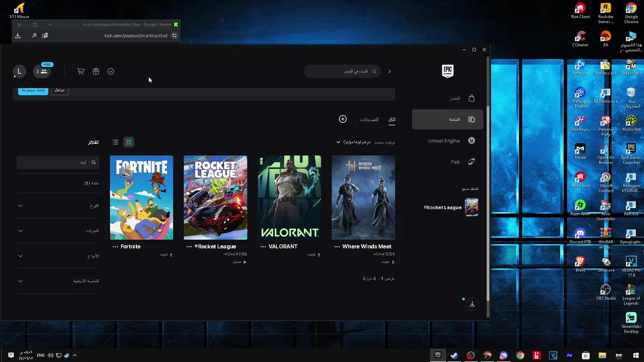Expand the Features filter chevron
The width and height of the screenshot is (644, 362).
pyautogui.click(x=21, y=231)
